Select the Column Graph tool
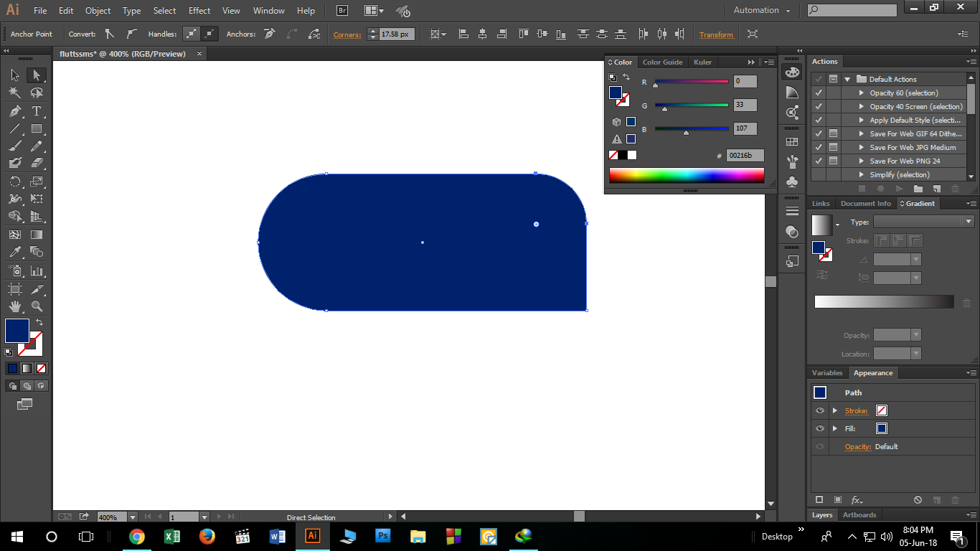This screenshot has width=980, height=551. click(37, 271)
